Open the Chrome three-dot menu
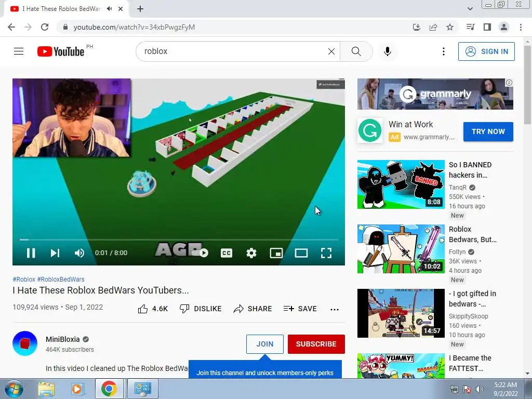The width and height of the screenshot is (532, 399). (521, 27)
